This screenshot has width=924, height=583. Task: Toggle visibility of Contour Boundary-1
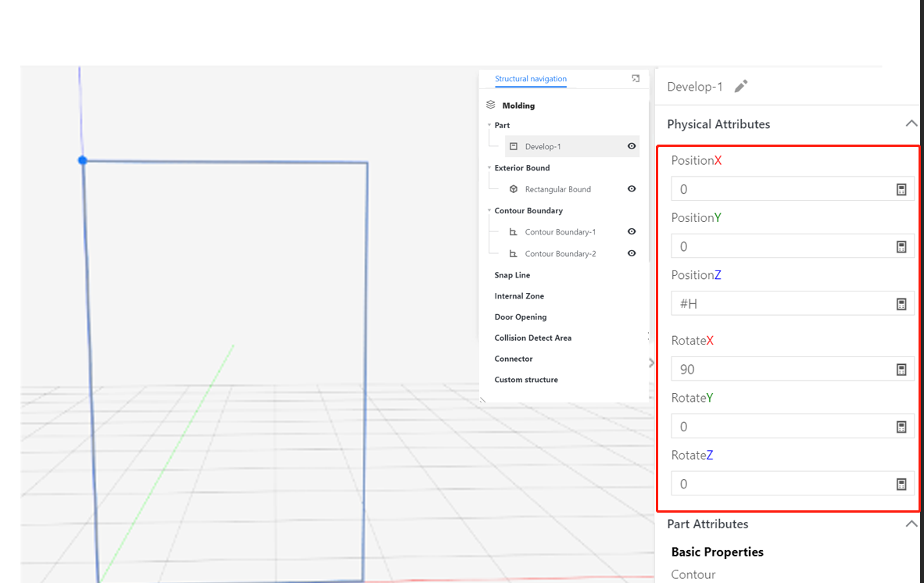click(x=632, y=232)
